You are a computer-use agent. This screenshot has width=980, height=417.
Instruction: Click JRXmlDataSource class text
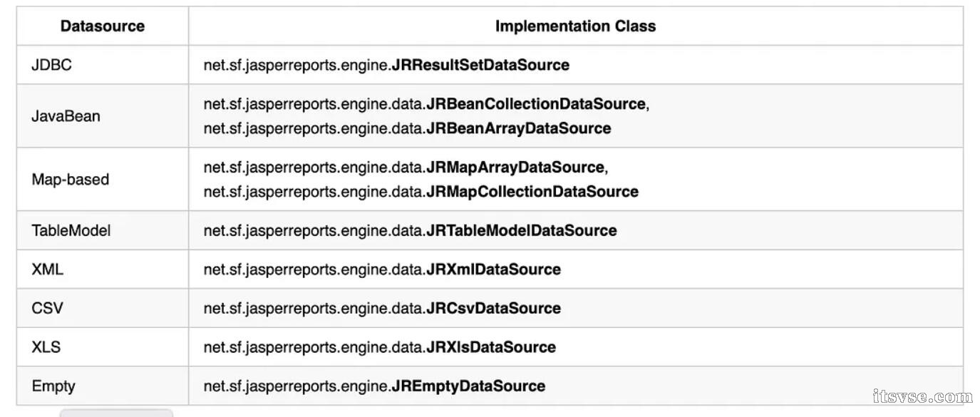click(493, 269)
